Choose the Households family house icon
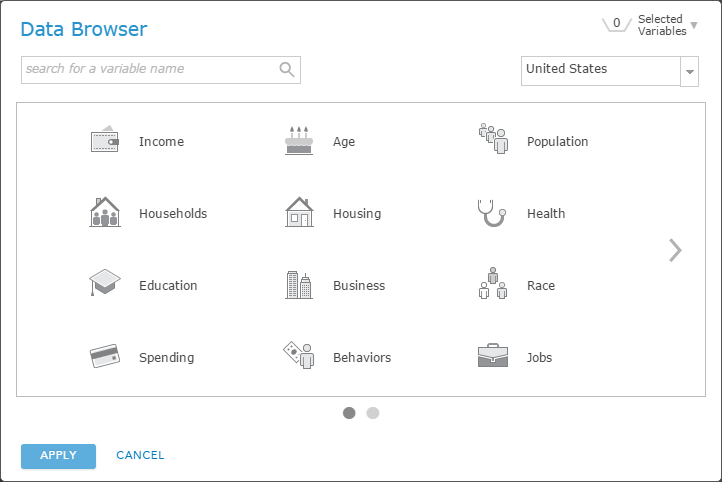The height and width of the screenshot is (482, 722). coord(105,212)
